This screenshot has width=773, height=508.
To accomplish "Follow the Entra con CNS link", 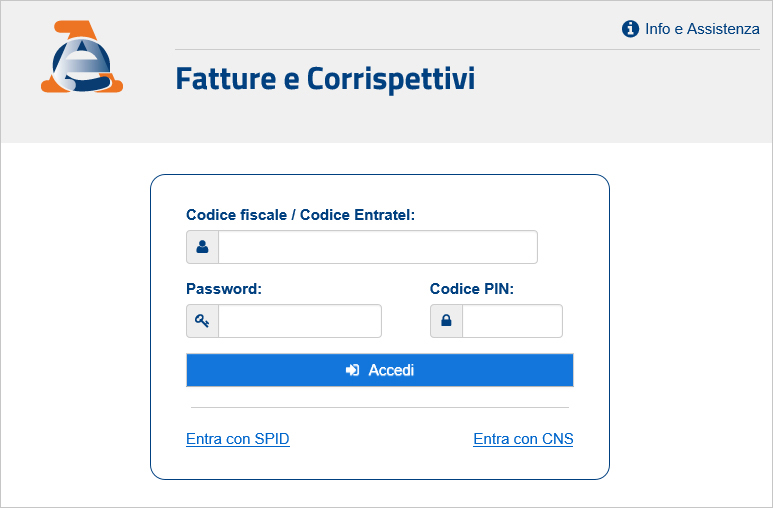I will point(523,438).
